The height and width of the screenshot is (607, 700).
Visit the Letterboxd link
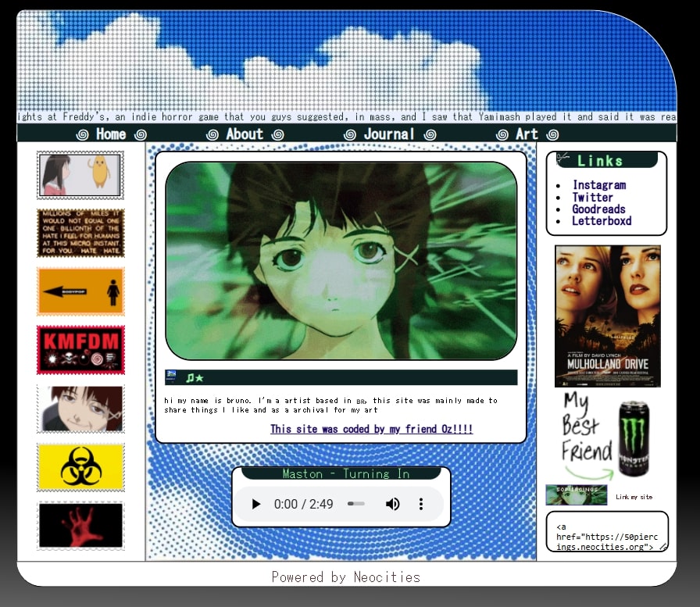coord(601,221)
